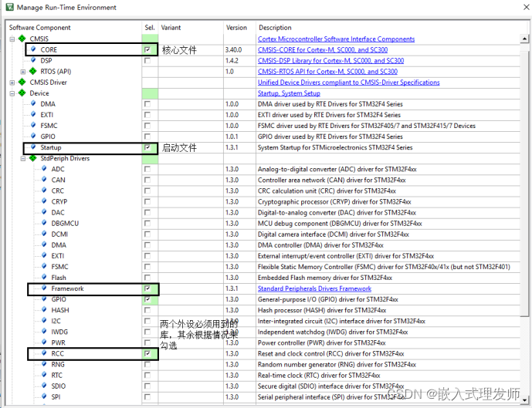Uncheck the Startup checkbox
This screenshot has width=532, height=408.
point(147,147)
